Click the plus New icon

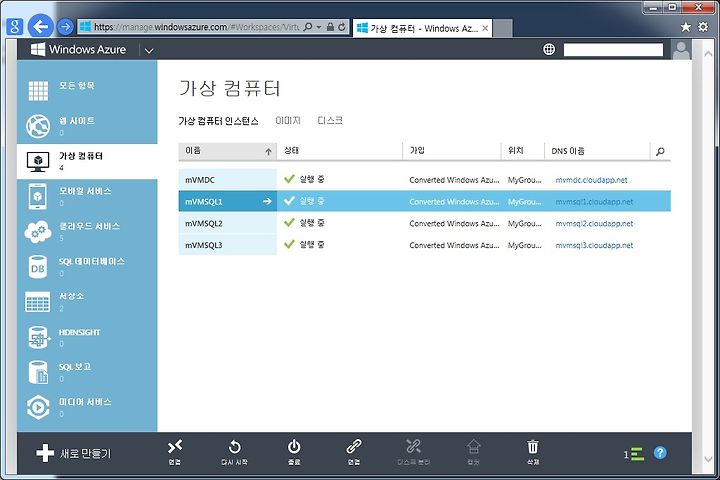(x=45, y=453)
